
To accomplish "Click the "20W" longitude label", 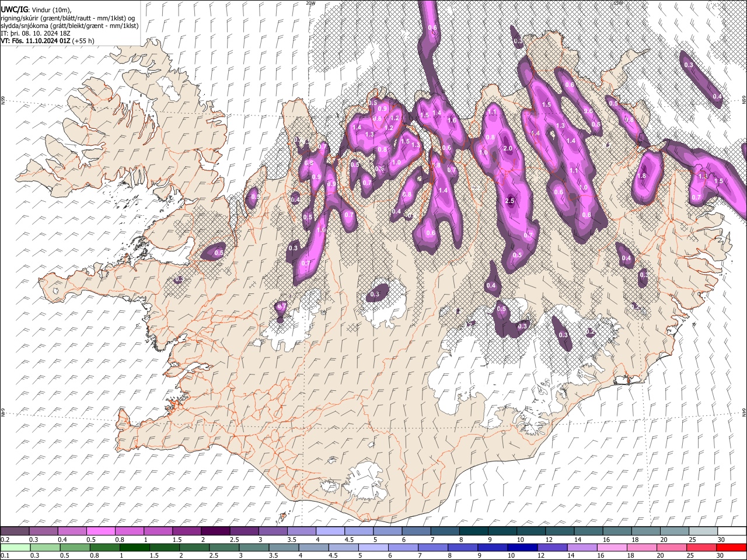I will (x=310, y=3).
